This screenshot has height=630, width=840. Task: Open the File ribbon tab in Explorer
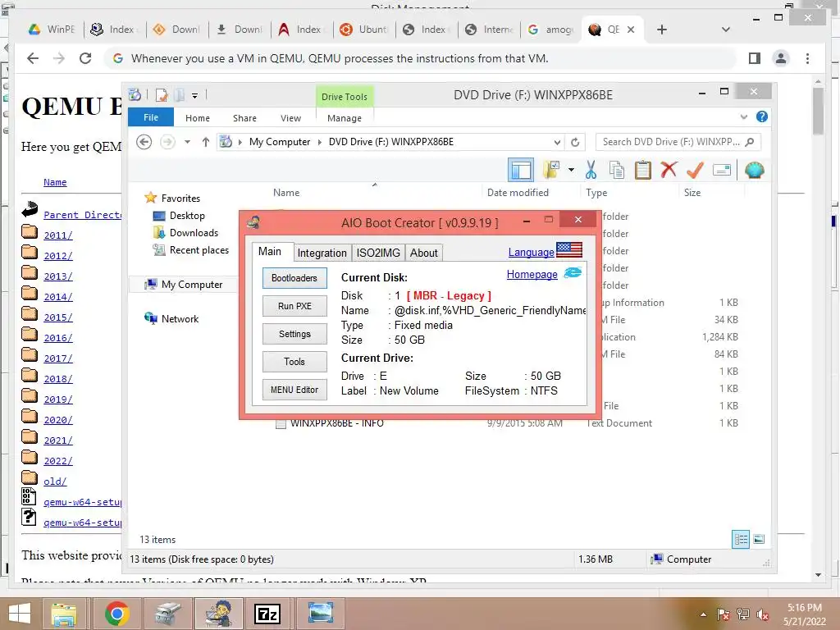click(151, 117)
